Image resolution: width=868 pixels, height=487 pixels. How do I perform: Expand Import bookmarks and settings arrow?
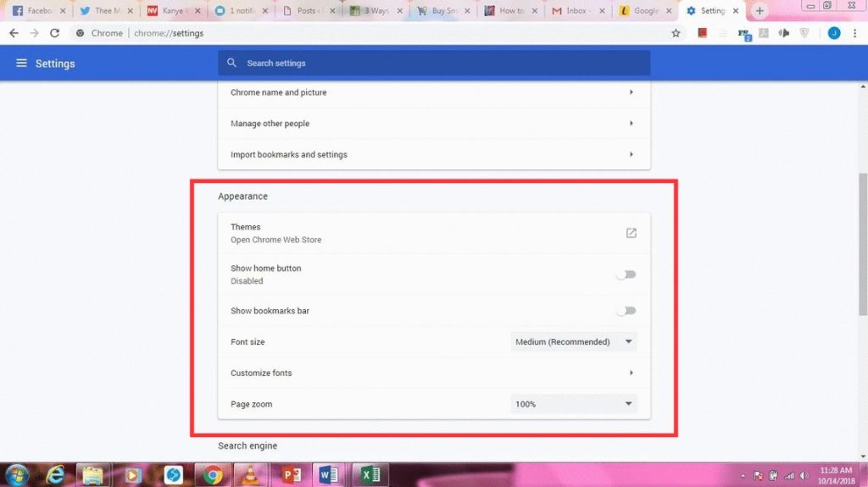[x=631, y=154]
